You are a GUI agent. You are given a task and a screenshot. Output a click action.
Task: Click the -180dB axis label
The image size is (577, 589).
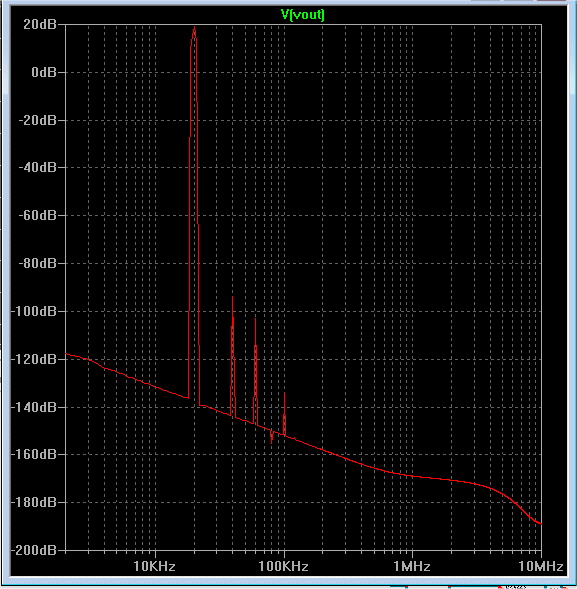(x=34, y=502)
